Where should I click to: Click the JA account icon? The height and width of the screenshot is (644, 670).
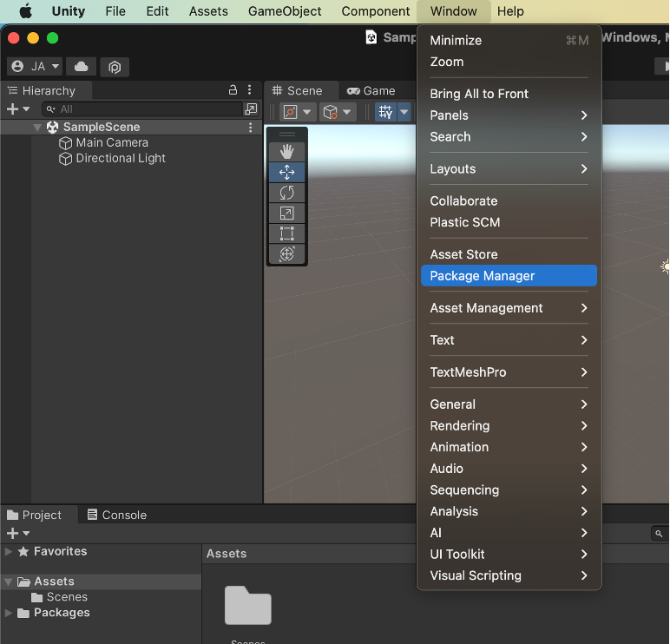17,66
